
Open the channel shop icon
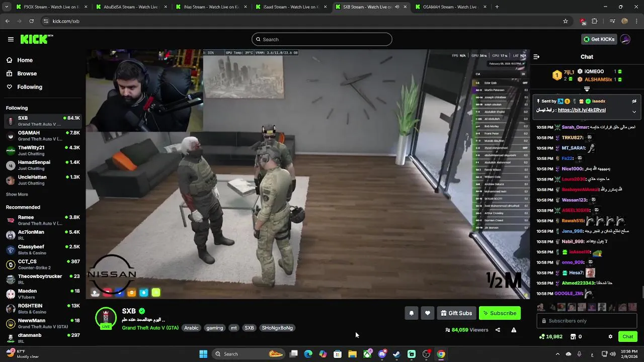point(573,336)
